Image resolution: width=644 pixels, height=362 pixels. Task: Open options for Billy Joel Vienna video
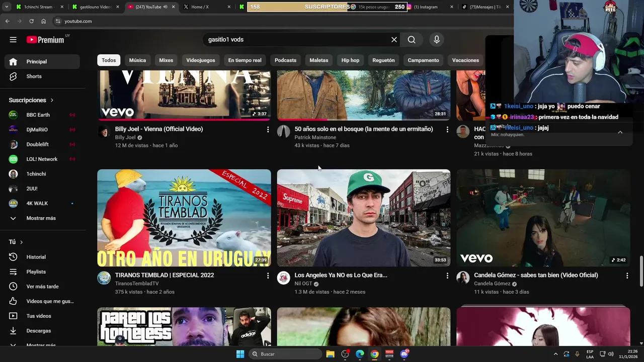pos(268,130)
